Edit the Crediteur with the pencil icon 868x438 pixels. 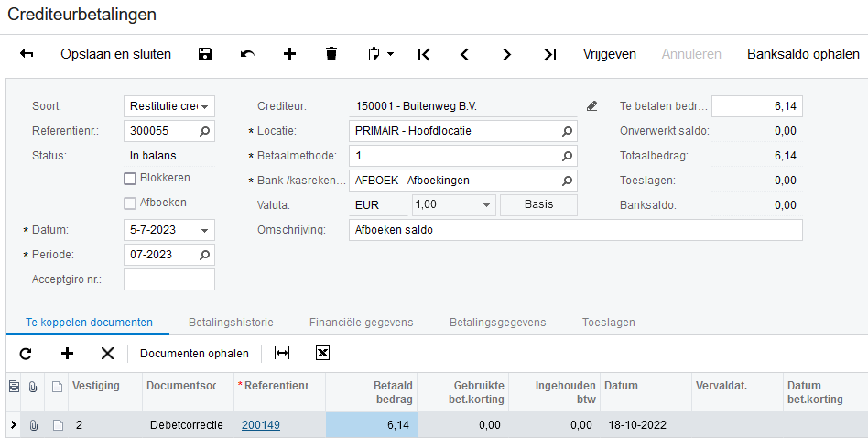(x=591, y=105)
